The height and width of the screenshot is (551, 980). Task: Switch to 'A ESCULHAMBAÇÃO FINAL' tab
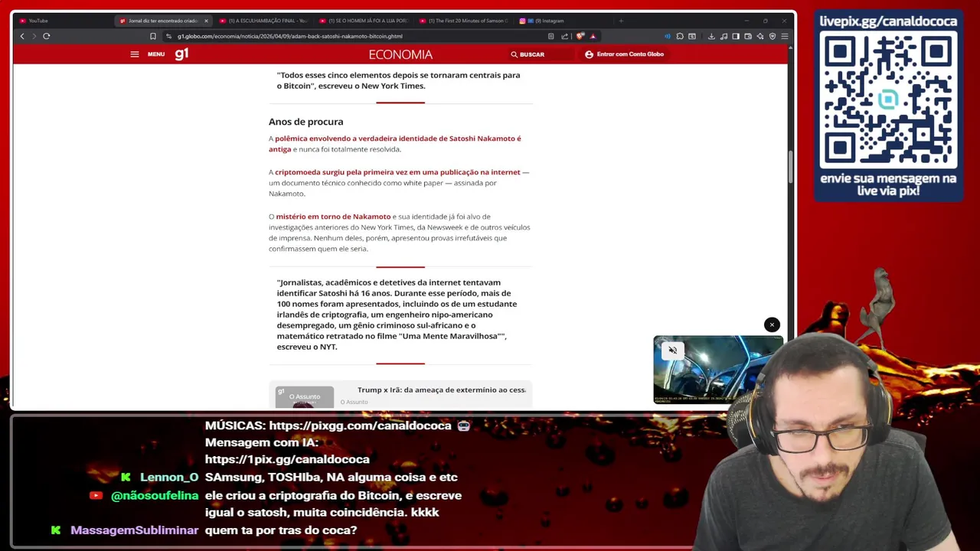[264, 21]
